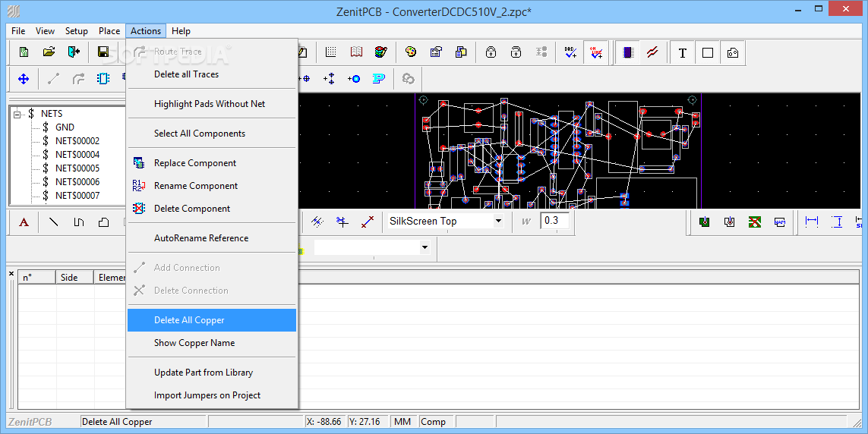Click the open padlock unlock icon

pos(516,52)
